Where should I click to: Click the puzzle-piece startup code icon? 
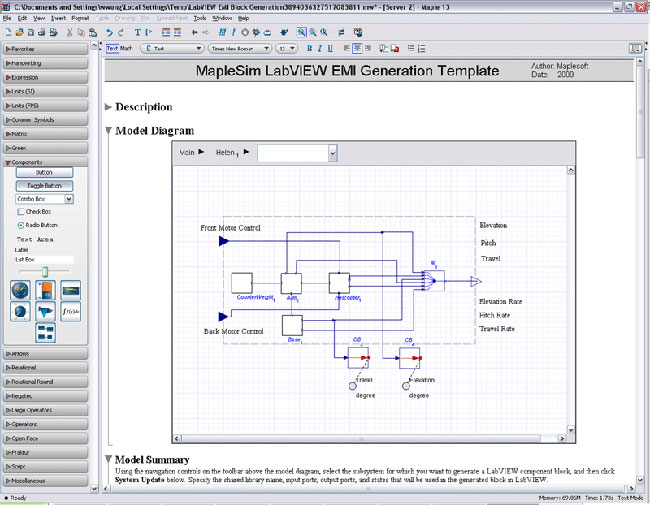(x=284, y=32)
